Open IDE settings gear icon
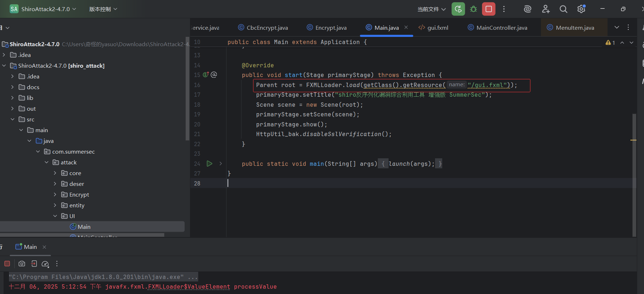This screenshot has height=294, width=644. (581, 9)
